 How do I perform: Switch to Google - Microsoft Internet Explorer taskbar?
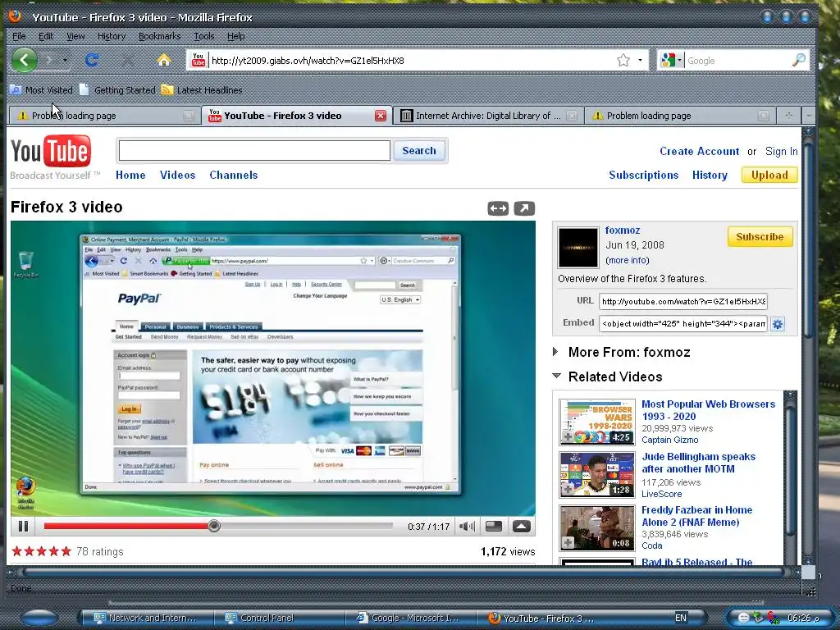click(410, 618)
